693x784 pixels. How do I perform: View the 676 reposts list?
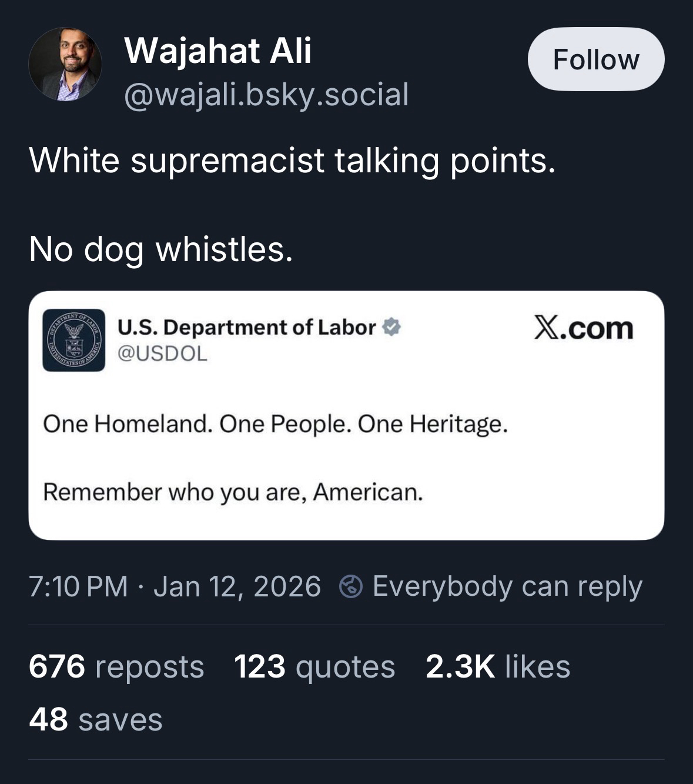click(x=116, y=667)
